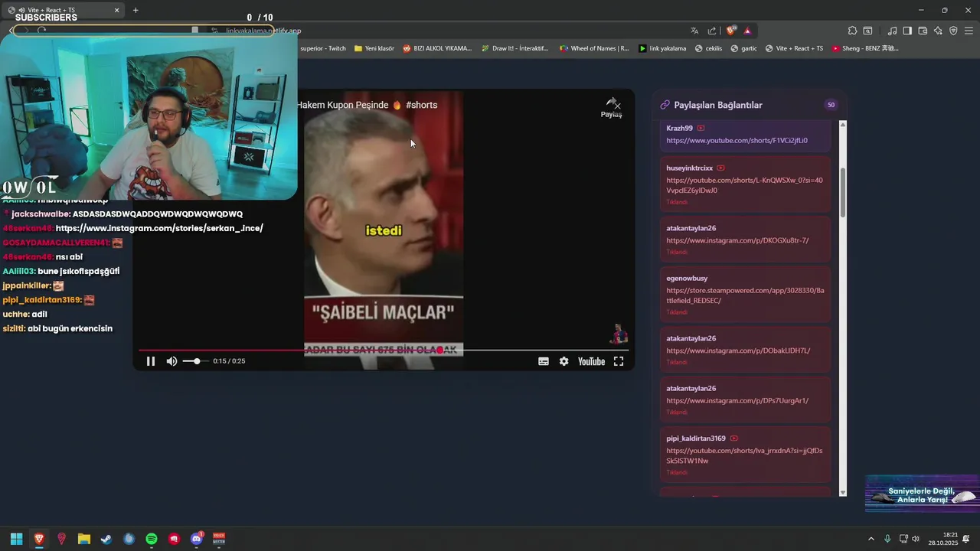
Task: Open the instagram.com/p/DObakLIDH7L link
Action: click(738, 350)
